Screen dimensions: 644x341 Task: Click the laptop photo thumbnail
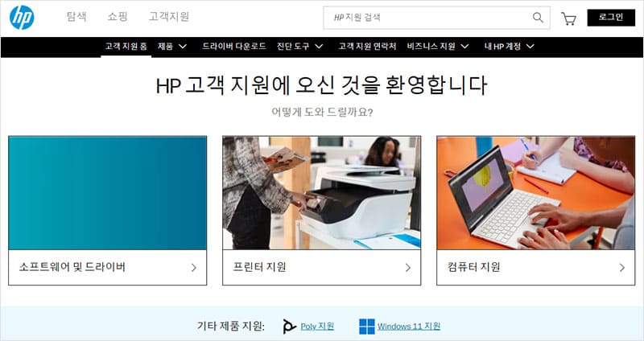coord(536,193)
